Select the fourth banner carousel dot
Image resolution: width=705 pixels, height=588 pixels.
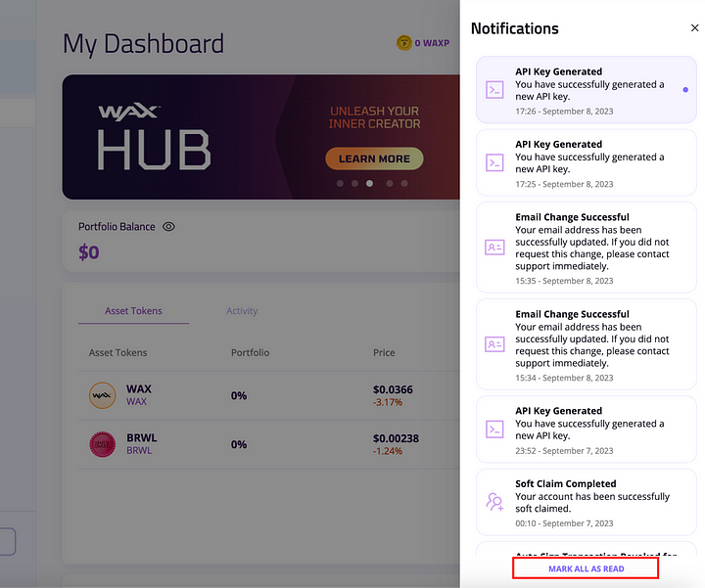click(390, 183)
